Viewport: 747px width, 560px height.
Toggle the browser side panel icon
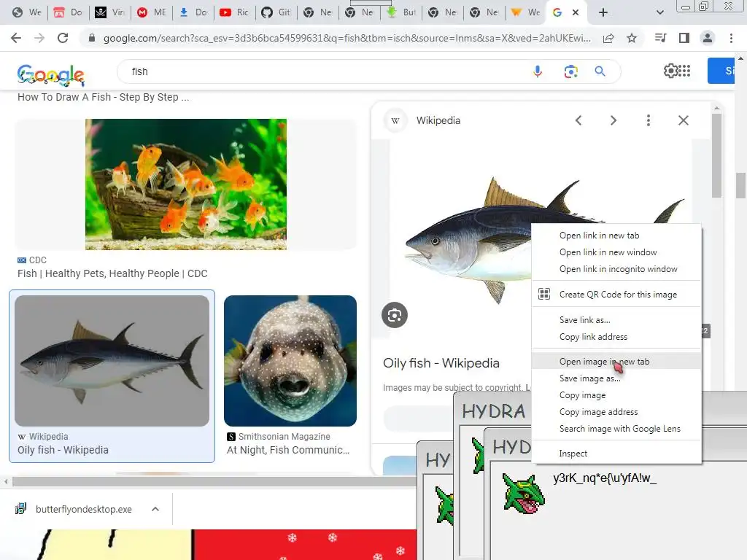(x=684, y=38)
